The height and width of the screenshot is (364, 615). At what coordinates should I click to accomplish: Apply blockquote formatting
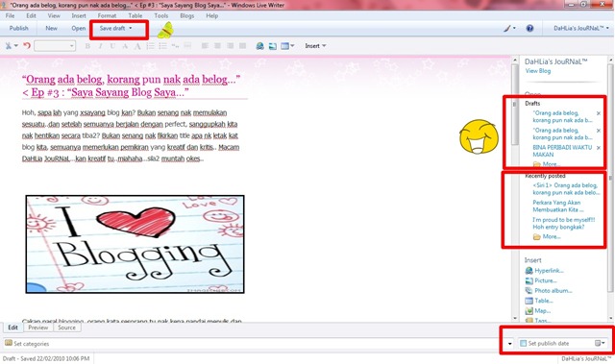[175, 46]
